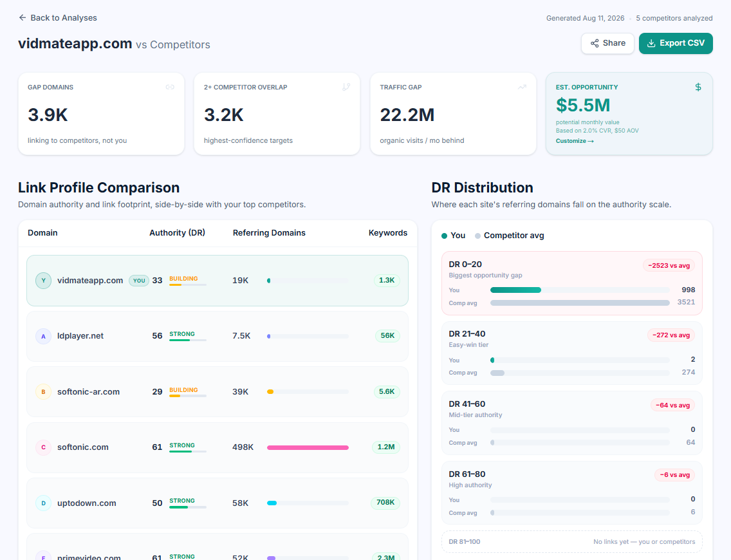Click the green You bar in DR 0–20

coord(515,290)
